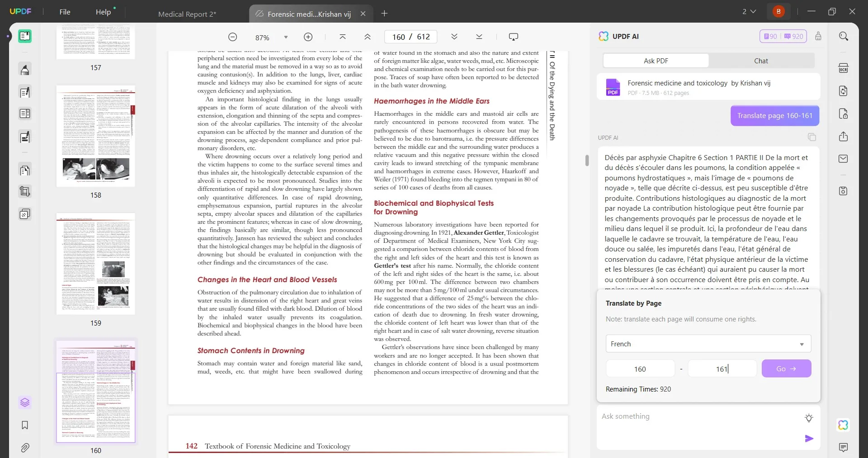Go to the next page
The height and width of the screenshot is (458, 868).
[x=454, y=37]
